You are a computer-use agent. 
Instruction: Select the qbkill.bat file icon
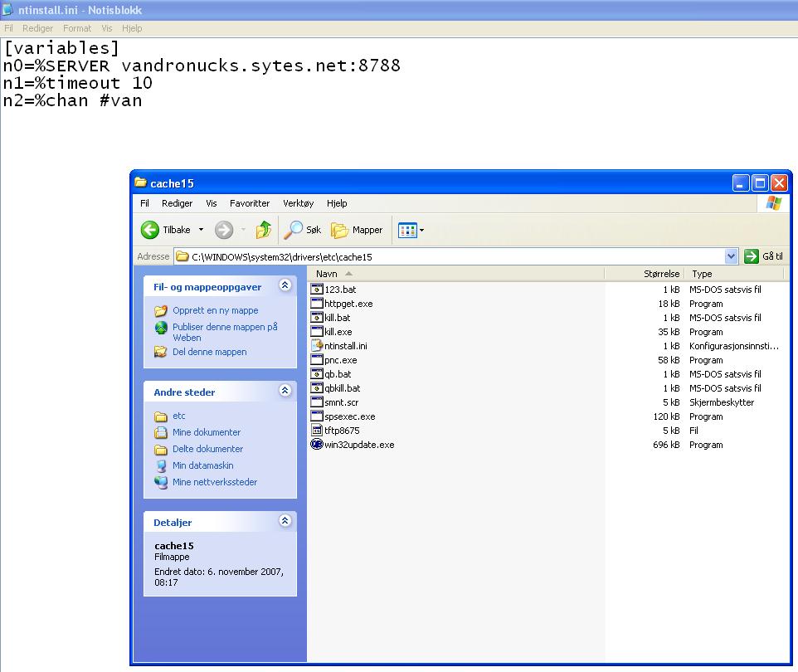coord(317,388)
